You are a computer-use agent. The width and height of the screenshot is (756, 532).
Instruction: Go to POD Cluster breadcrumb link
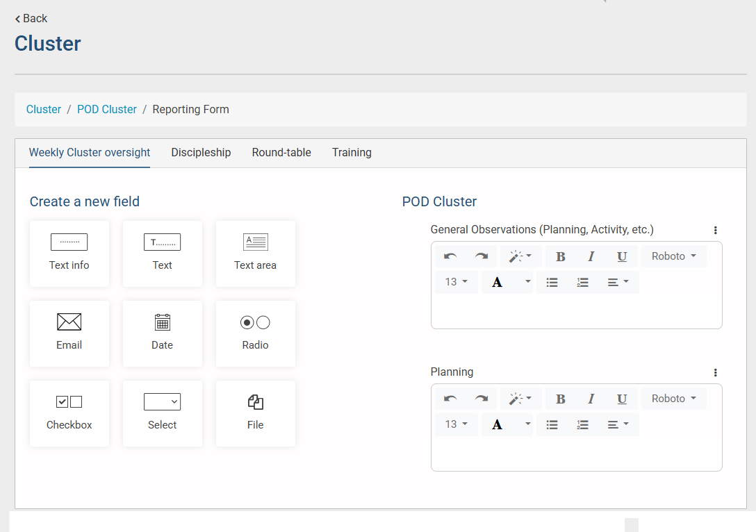coord(107,110)
